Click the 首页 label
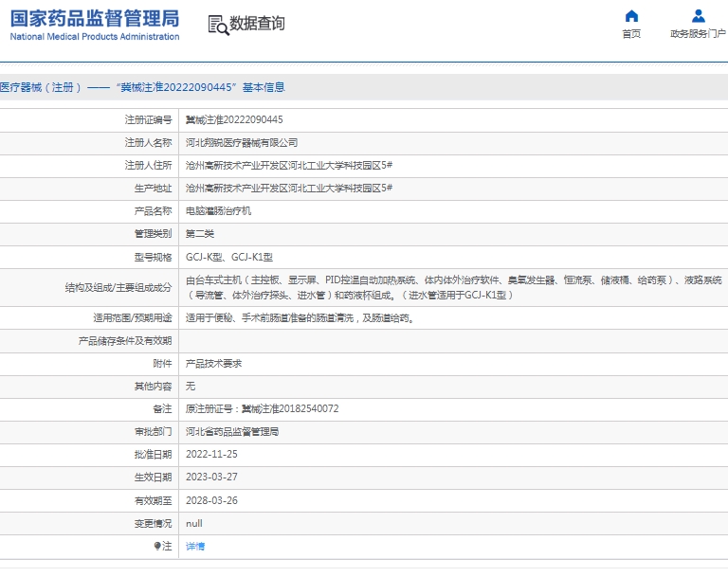This screenshot has width=728, height=577. (x=631, y=33)
